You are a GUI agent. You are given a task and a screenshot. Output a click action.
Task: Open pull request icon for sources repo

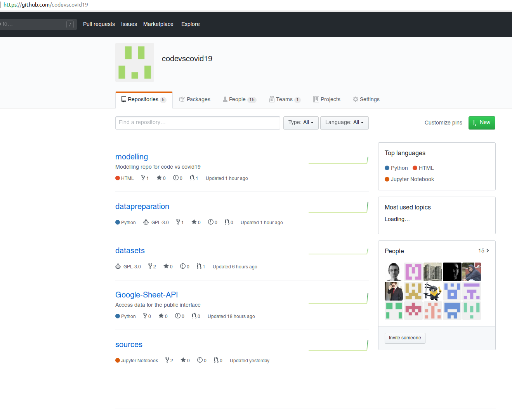(x=216, y=360)
